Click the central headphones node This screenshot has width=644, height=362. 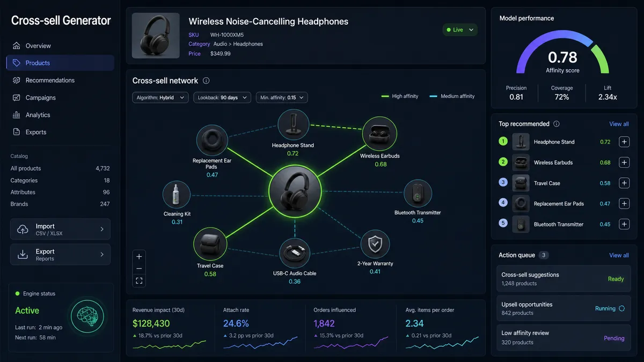click(x=295, y=191)
